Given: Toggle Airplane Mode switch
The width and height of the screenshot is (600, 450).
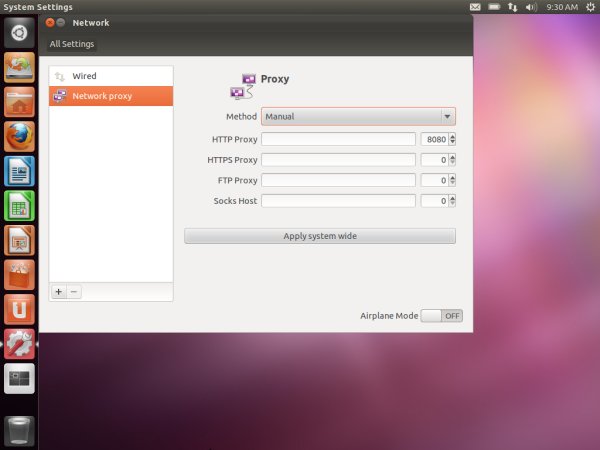Looking at the screenshot, I should [x=442, y=316].
